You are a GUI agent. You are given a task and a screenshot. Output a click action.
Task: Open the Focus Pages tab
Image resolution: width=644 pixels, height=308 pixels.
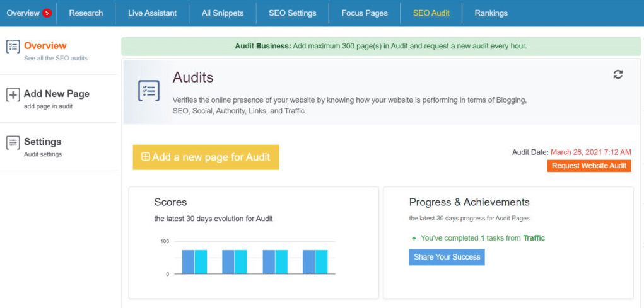[364, 13]
